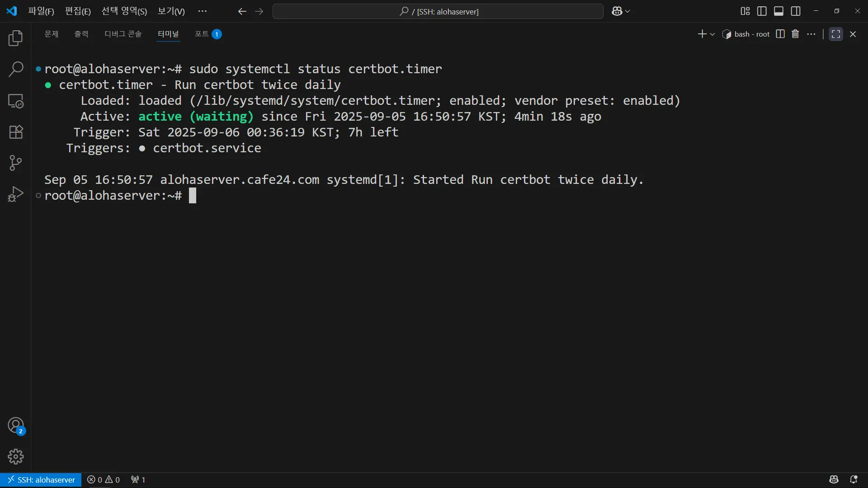Expand the hidden menu bar ellipsis
868x488 pixels.
click(x=202, y=11)
